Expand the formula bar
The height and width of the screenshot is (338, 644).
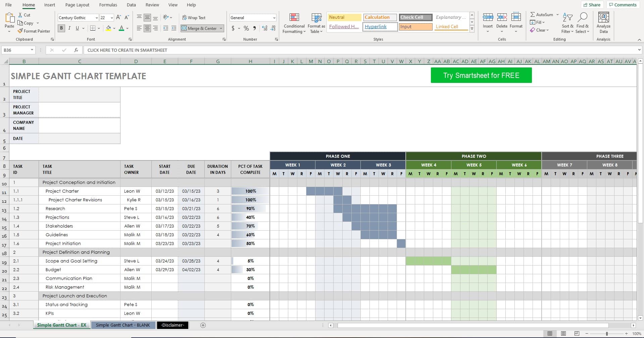(x=639, y=50)
